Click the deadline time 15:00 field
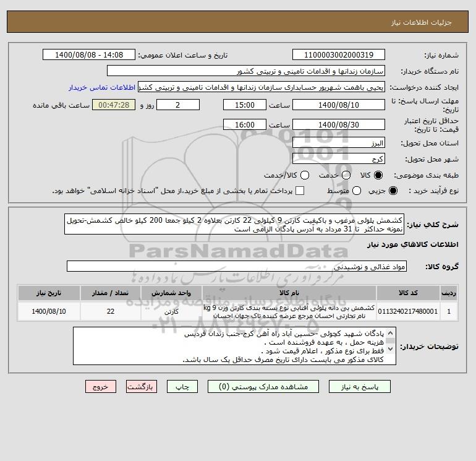 pos(245,105)
